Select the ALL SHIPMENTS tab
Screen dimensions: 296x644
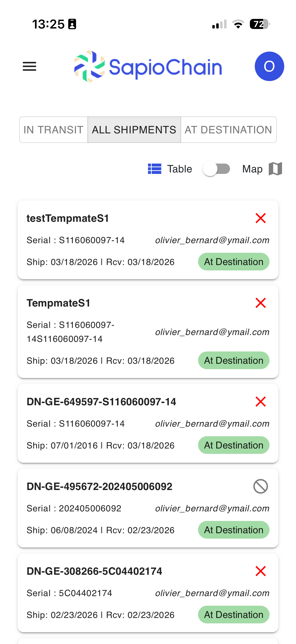(134, 130)
